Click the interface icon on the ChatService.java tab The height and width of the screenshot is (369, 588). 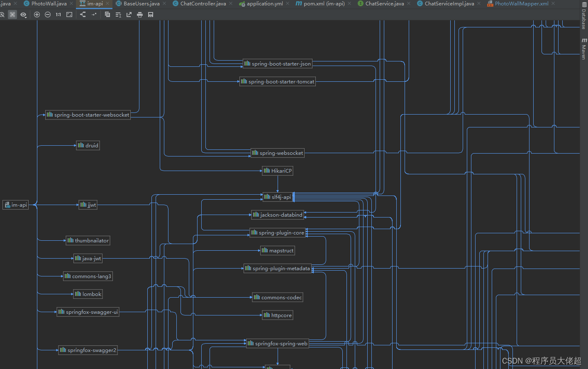coord(360,4)
